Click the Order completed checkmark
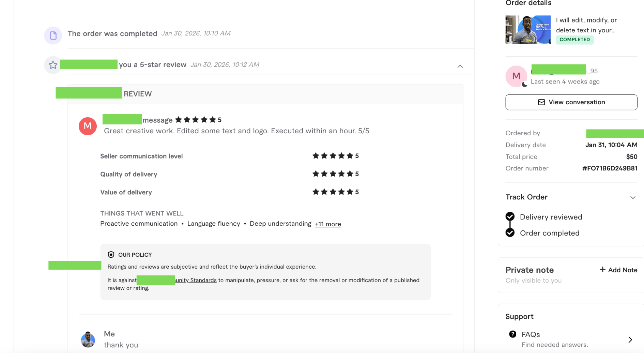644x362 pixels. [510, 233]
